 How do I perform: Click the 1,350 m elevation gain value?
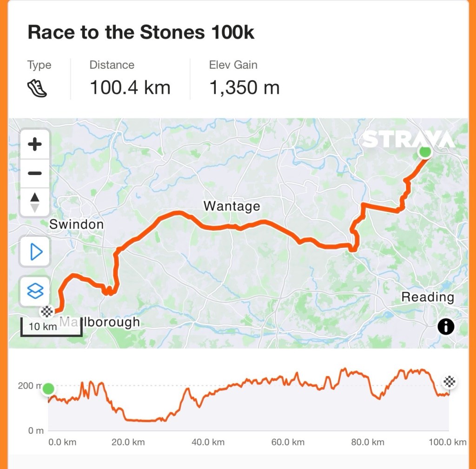(245, 88)
